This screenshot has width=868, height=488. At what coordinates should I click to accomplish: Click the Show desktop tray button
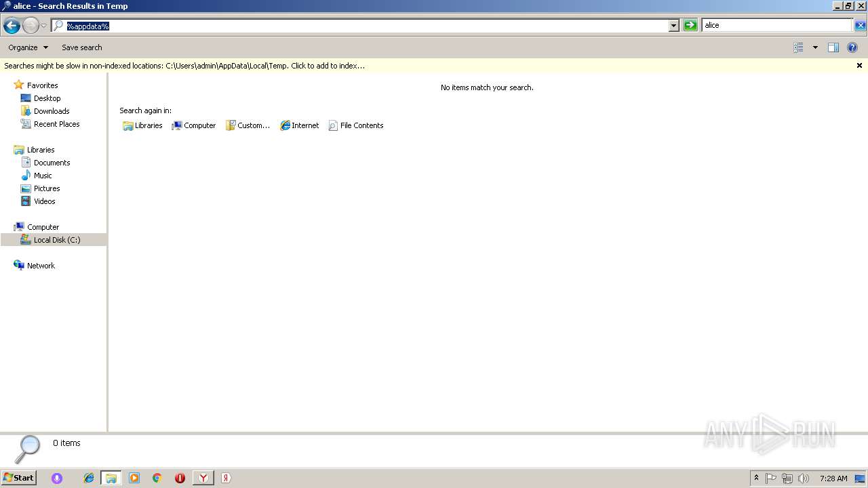(x=860, y=478)
